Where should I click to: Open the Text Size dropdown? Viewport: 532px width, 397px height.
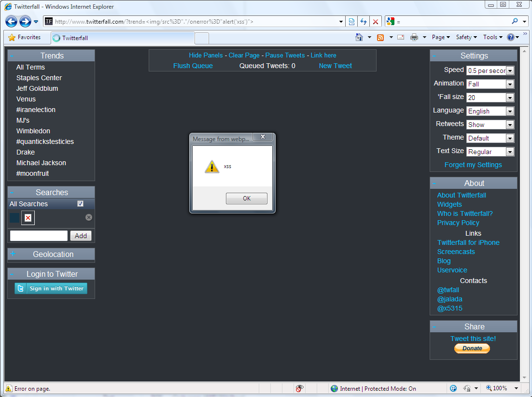coord(490,152)
